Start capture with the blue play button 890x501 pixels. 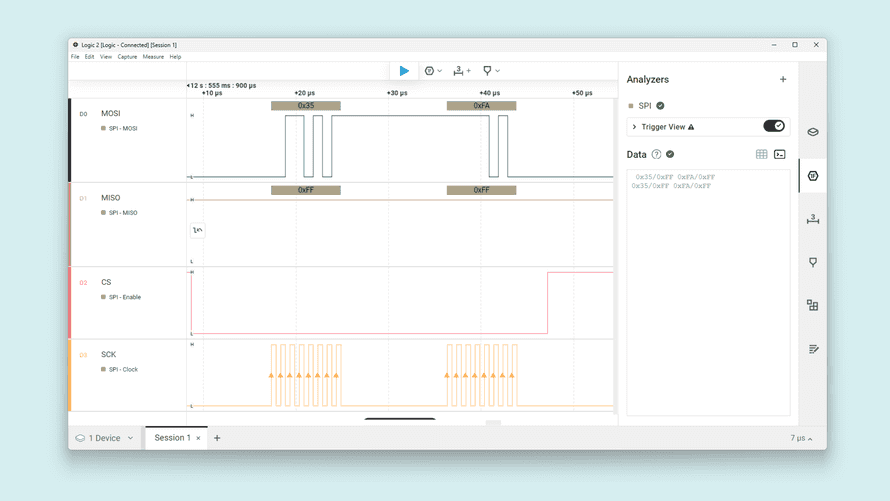point(404,71)
